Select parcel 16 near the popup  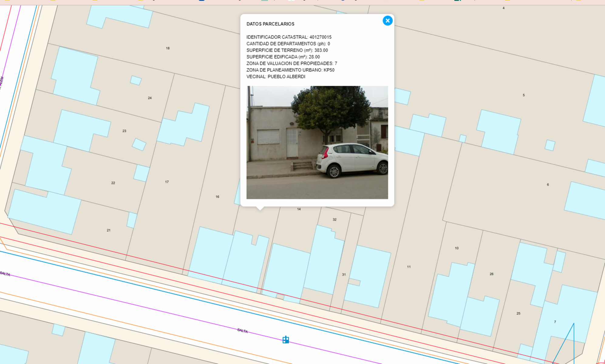coord(217,197)
